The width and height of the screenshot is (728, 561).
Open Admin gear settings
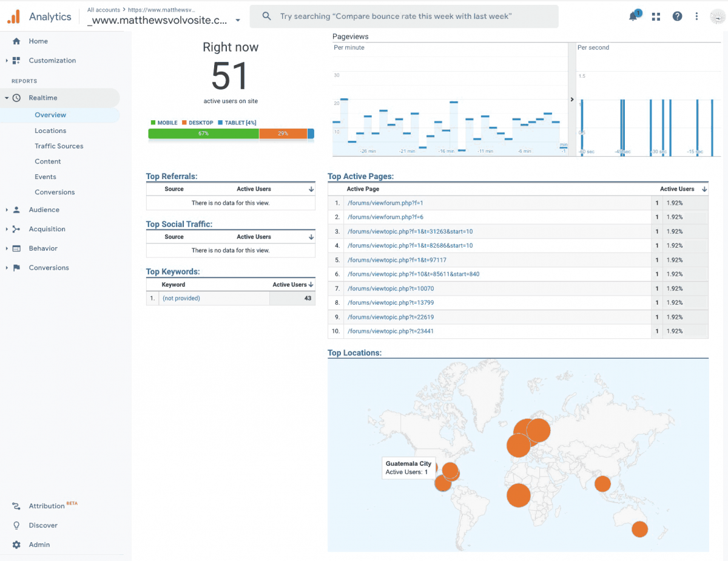tap(16, 545)
